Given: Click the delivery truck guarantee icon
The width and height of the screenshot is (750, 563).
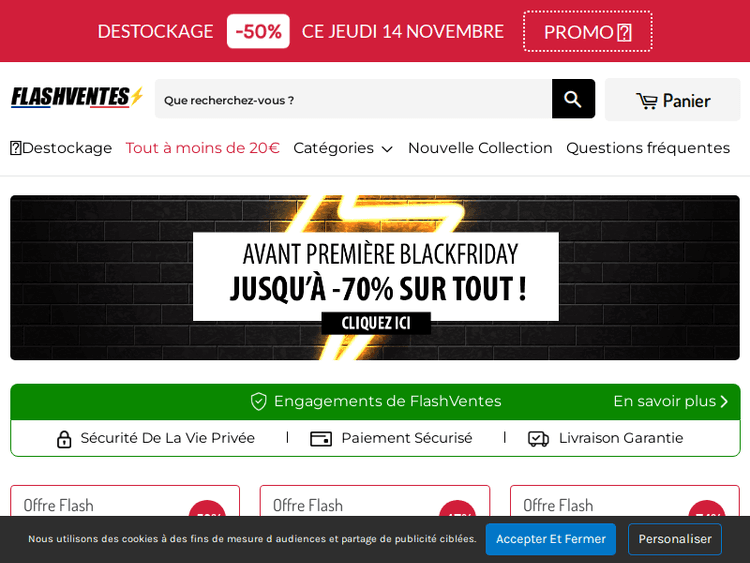Looking at the screenshot, I should click(538, 439).
